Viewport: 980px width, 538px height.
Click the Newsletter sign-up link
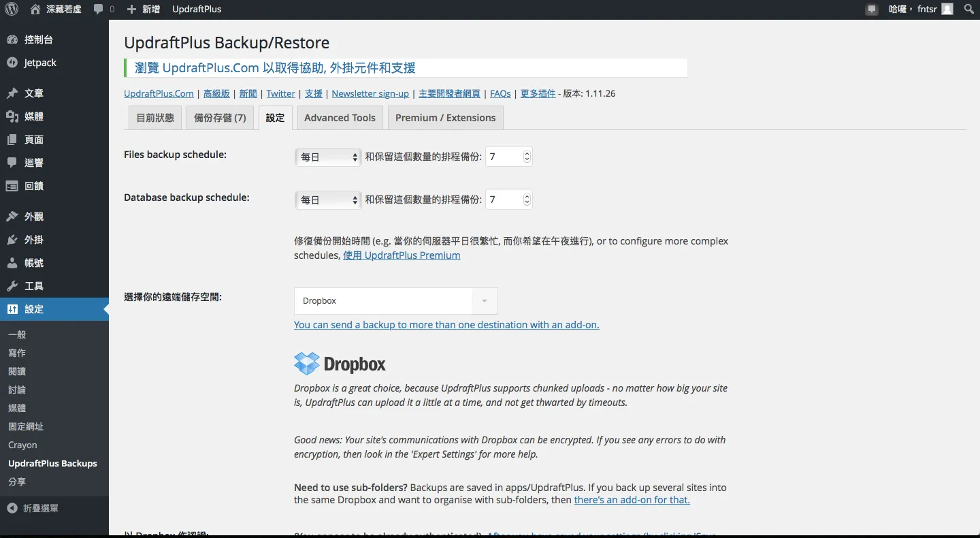coord(370,94)
